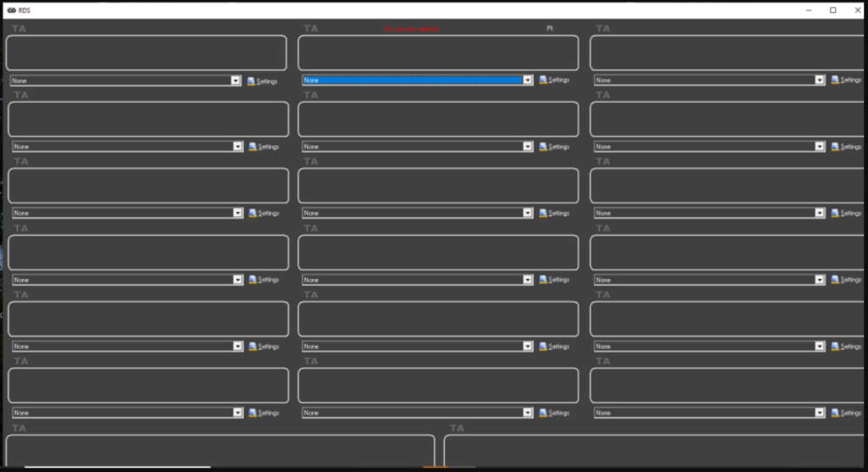Click Settings label in fifth row, middle column
Viewport: 868px width, 472px height.
559,346
